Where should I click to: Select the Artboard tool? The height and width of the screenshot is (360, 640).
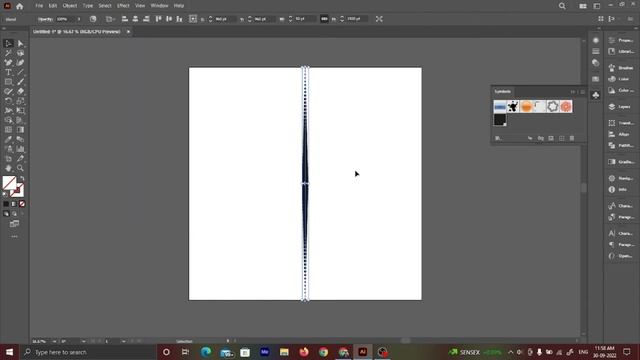pyautogui.click(x=8, y=158)
